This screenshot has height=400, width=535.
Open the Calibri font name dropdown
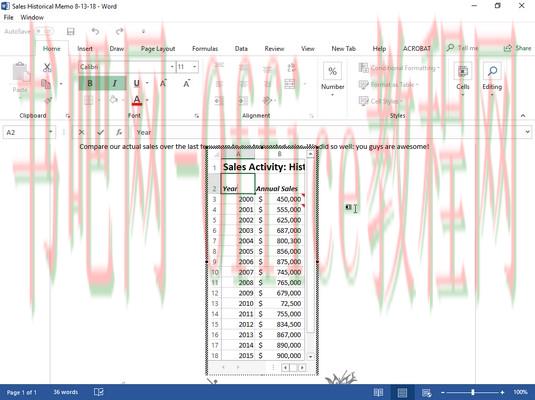[172, 67]
